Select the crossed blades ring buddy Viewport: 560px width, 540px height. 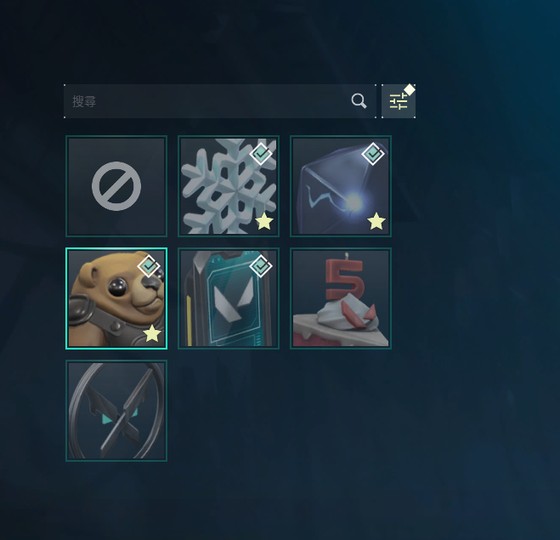click(x=116, y=411)
